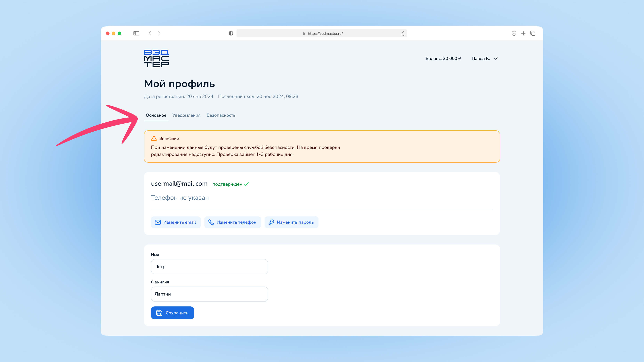Save profile with Сохранить button
This screenshot has width=644, height=362.
[x=172, y=313]
